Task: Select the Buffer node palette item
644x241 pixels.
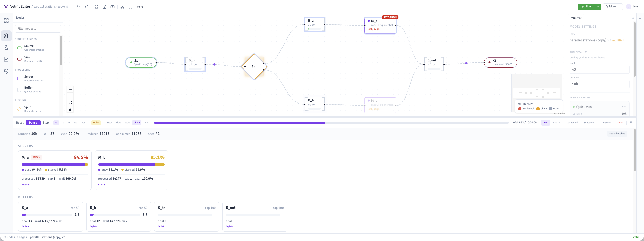Action: pos(37,89)
